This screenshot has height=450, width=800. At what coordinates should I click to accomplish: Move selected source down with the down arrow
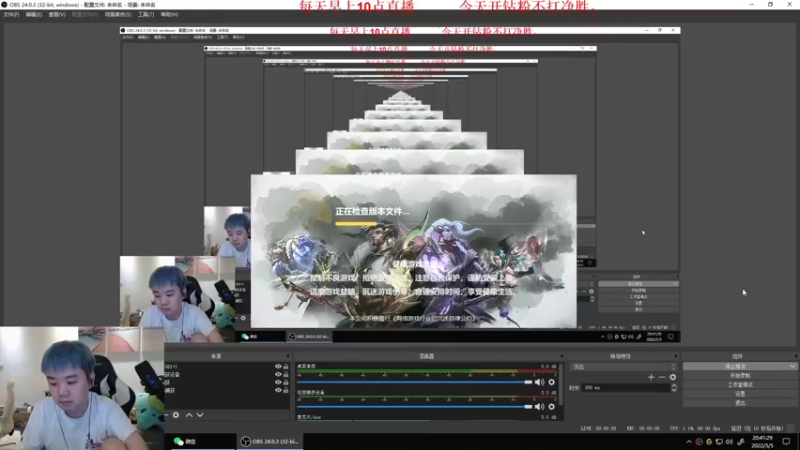200,415
